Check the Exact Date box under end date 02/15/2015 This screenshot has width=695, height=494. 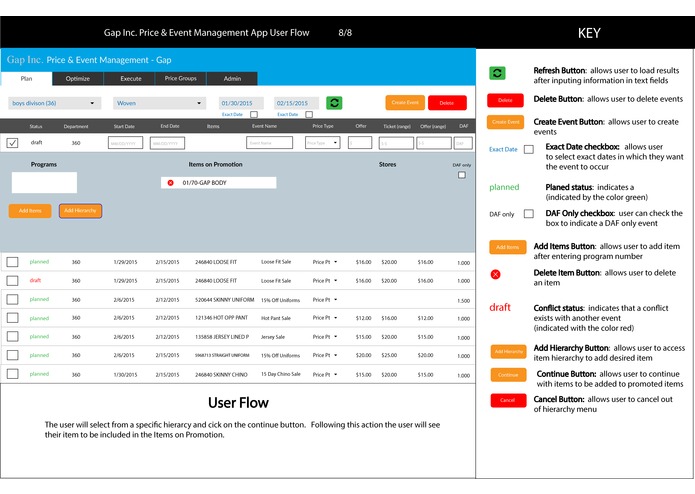point(309,114)
